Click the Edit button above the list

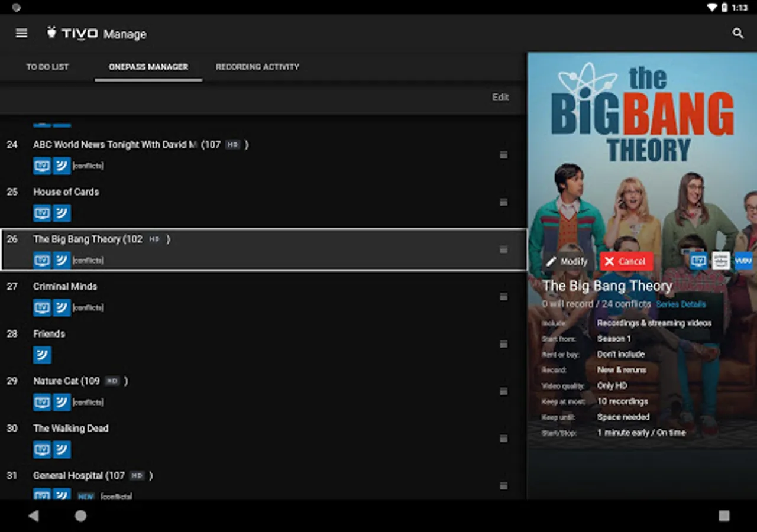click(500, 97)
